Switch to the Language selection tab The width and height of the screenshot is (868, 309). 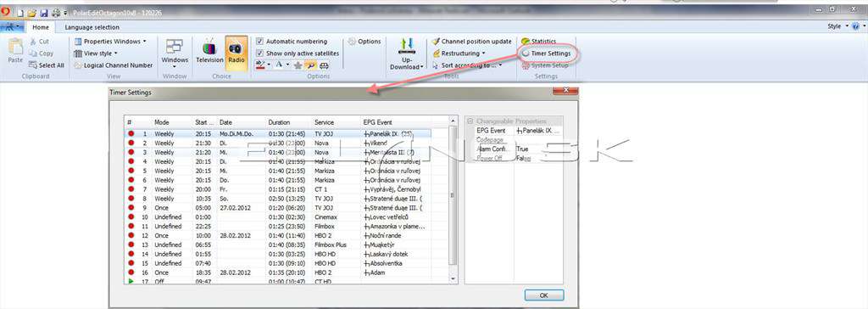point(92,27)
